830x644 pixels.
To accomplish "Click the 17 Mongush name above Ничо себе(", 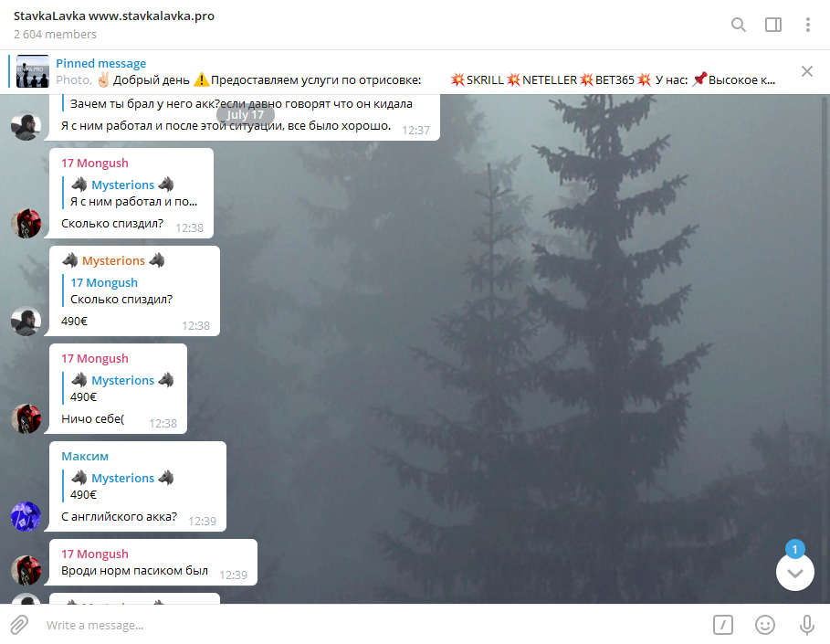I will click(x=95, y=359).
